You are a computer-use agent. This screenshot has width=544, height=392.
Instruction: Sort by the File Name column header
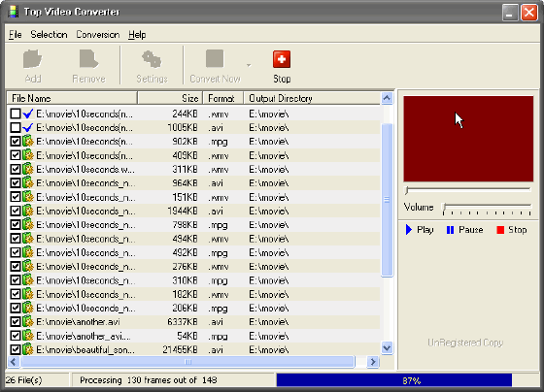click(72, 98)
